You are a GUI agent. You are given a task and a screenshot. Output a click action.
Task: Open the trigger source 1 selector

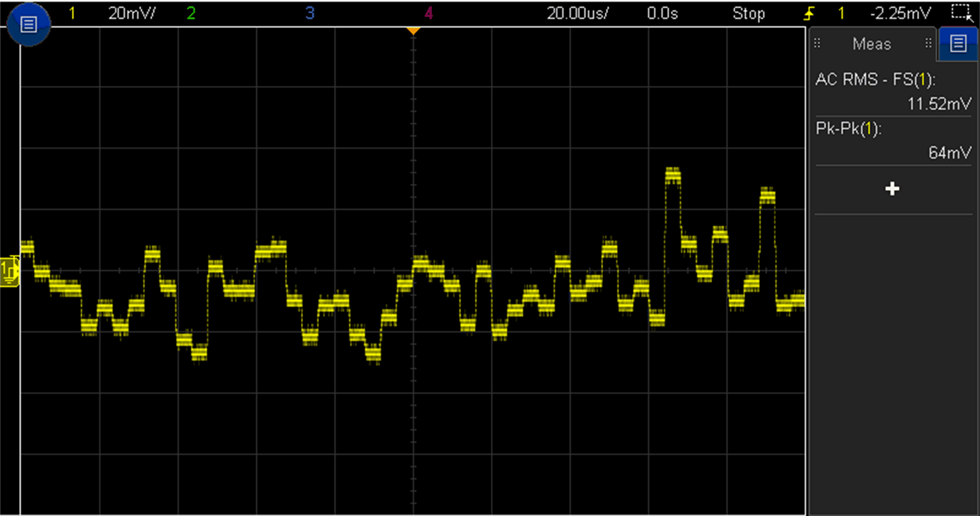pos(841,13)
